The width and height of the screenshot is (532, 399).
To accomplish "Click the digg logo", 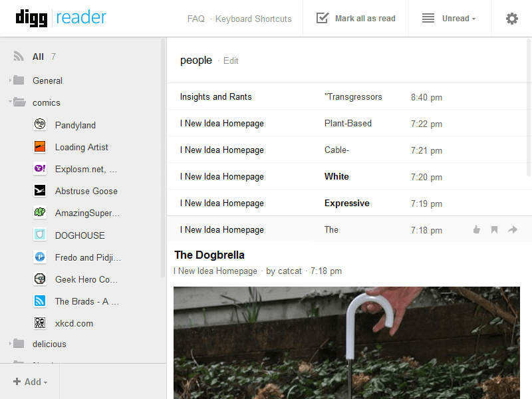I will (31, 18).
